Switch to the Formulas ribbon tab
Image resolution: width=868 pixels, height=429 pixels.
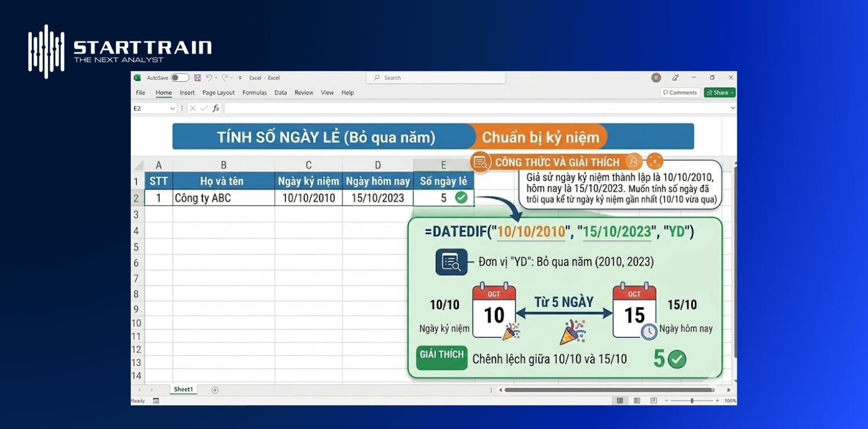[x=255, y=93]
